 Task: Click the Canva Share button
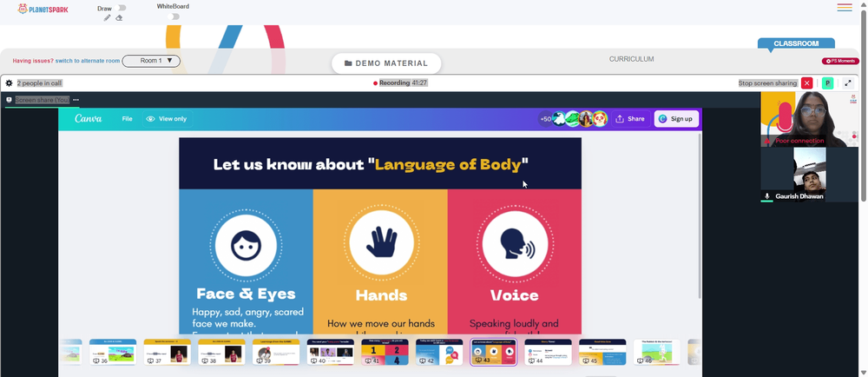(630, 118)
